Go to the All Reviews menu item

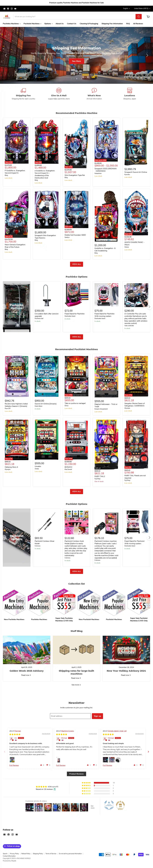tap(138, 24)
